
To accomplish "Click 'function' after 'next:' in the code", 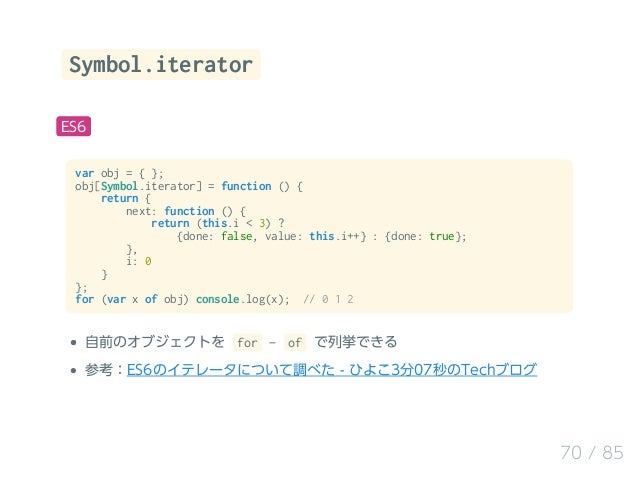I will point(189,211).
